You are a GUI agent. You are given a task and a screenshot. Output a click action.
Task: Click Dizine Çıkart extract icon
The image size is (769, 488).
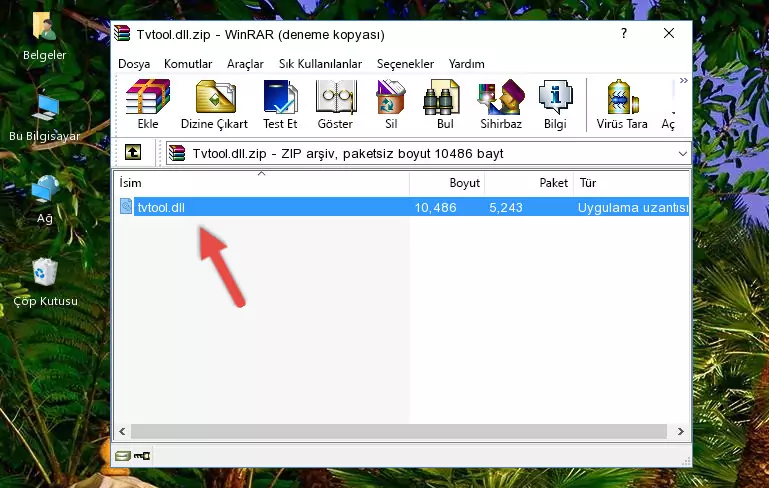pos(214,104)
